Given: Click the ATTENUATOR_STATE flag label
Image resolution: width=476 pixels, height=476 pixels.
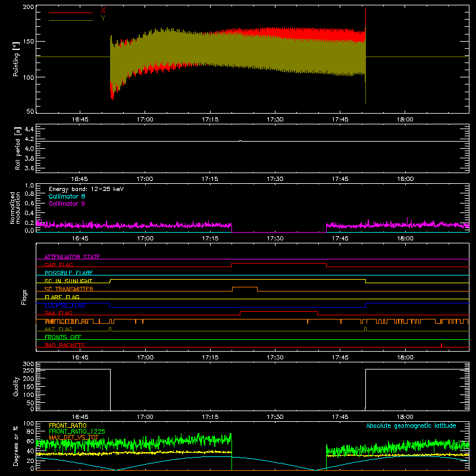Looking at the screenshot, I should coord(72,257).
